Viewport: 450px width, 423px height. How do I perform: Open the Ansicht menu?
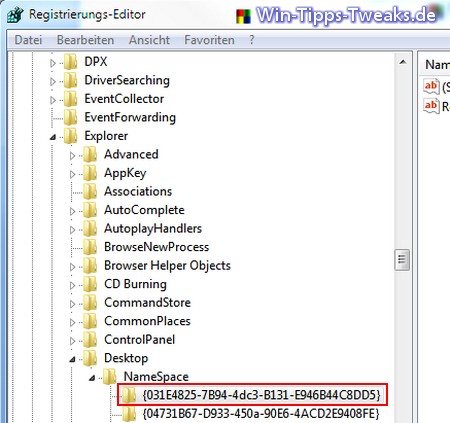tap(149, 40)
